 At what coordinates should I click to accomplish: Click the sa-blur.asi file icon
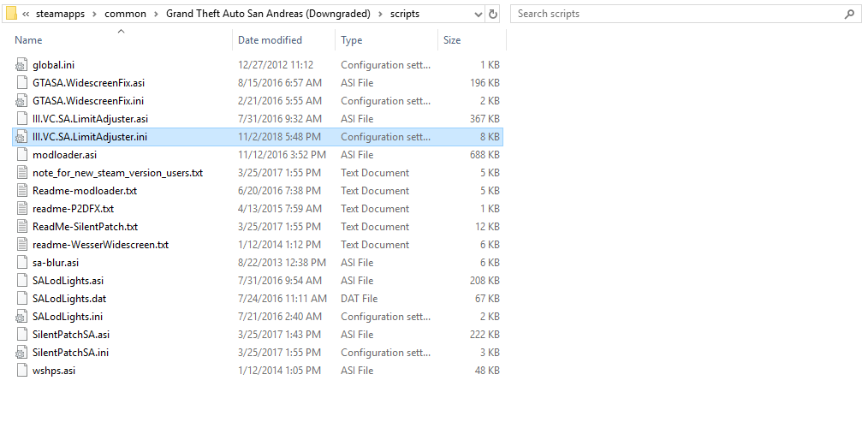pos(21,263)
